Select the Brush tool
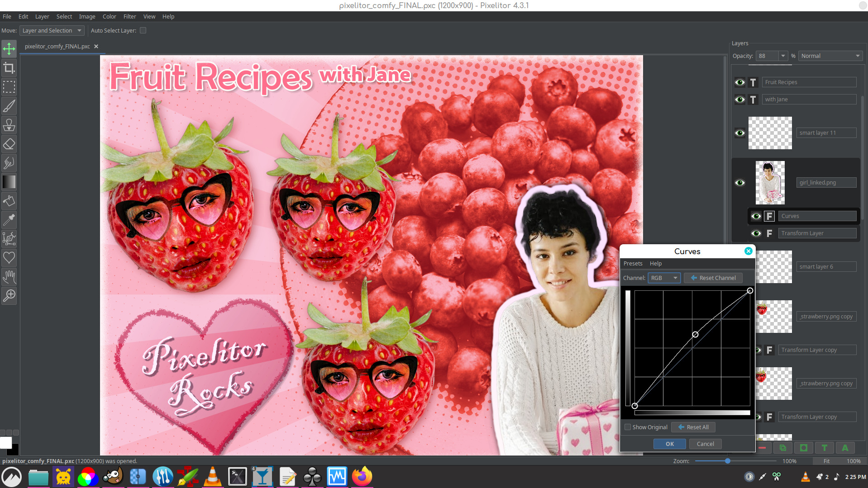This screenshot has width=868, height=488. 9,106
